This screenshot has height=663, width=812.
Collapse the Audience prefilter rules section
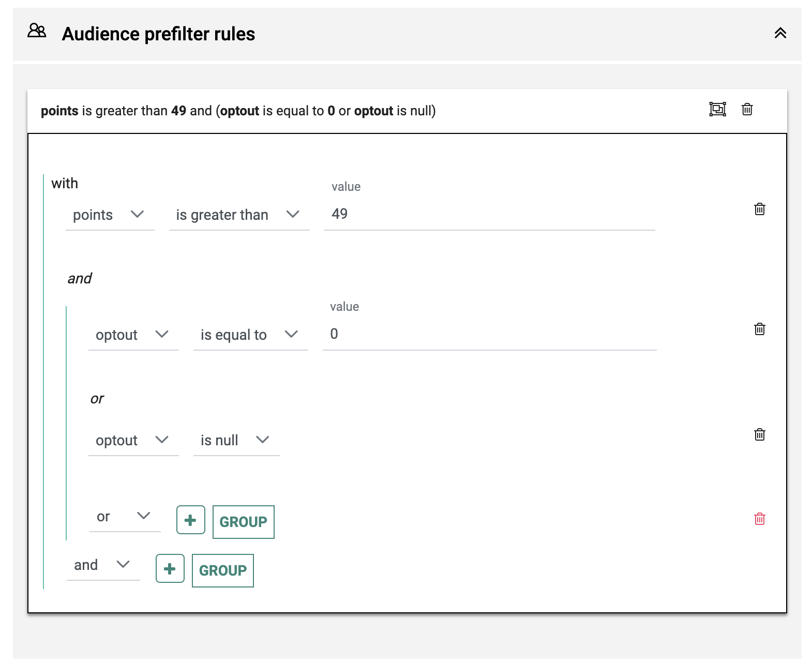click(x=780, y=34)
